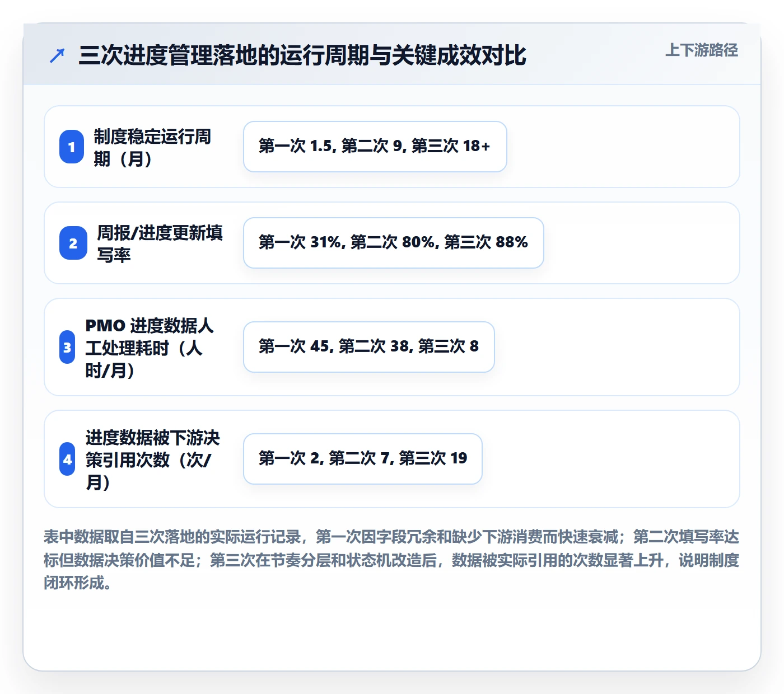Select the number 2 badge
784x694 pixels.
[x=73, y=243]
